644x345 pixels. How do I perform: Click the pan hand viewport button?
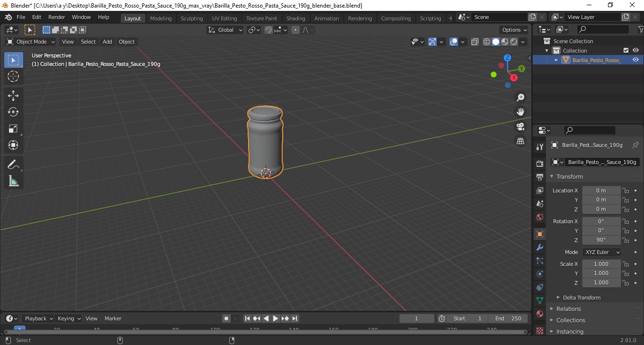pos(520,112)
